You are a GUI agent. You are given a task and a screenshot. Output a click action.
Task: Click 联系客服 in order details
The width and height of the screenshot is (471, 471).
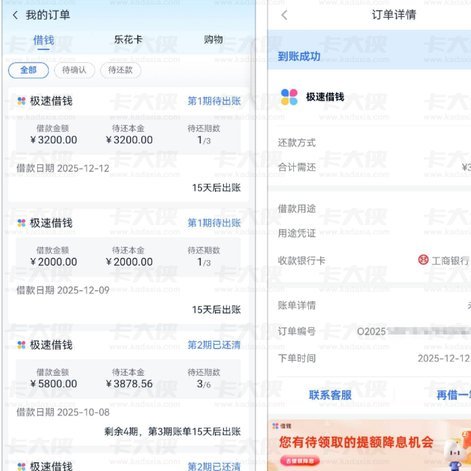coord(330,395)
